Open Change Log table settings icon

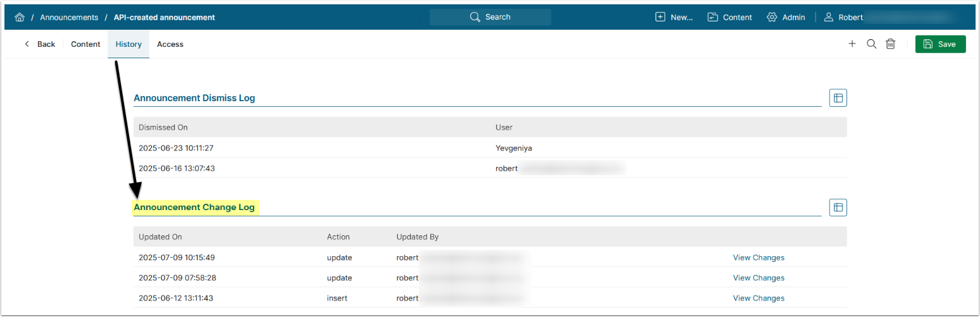[838, 207]
